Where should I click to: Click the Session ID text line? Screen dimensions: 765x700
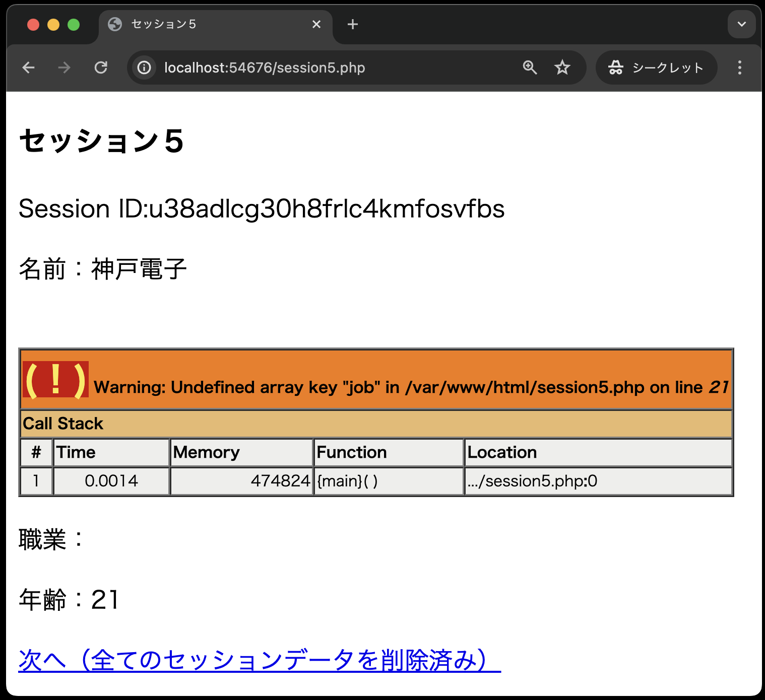point(262,208)
